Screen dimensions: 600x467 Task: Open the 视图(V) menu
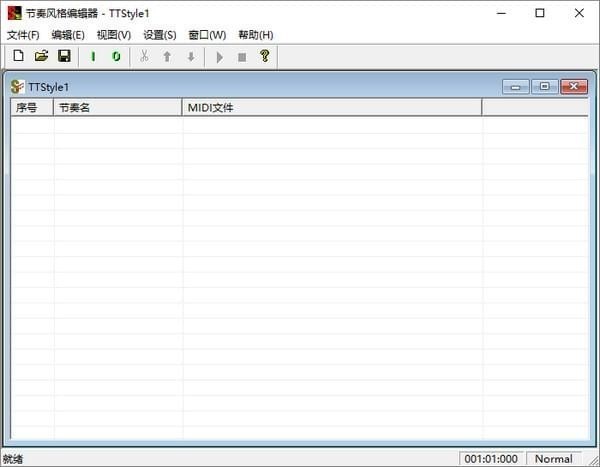(114, 35)
